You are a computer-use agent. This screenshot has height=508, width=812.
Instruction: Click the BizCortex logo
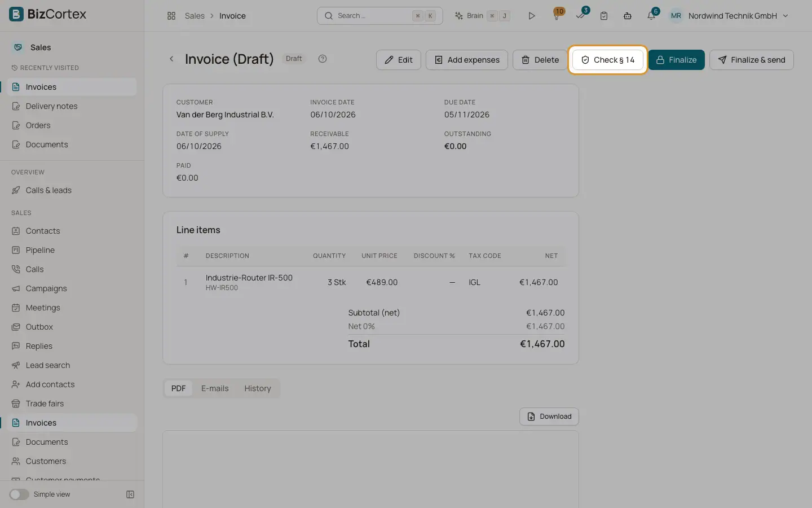(x=48, y=14)
